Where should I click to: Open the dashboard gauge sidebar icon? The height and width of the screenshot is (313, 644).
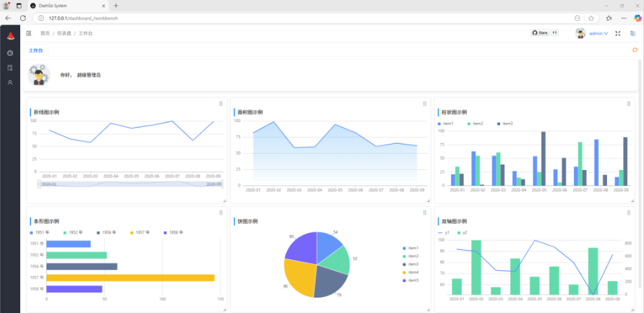[x=10, y=53]
